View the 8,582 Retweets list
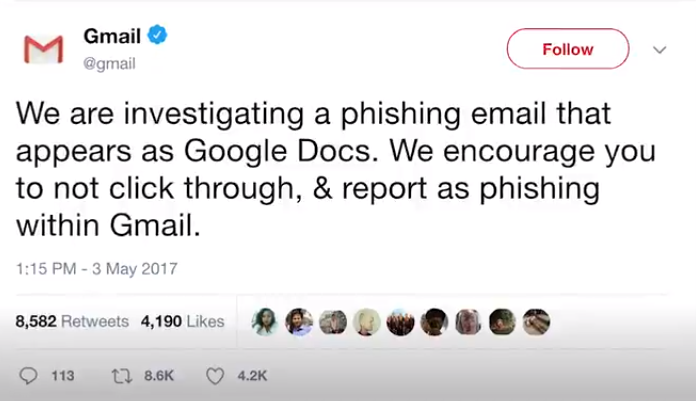This screenshot has height=401, width=696. (72, 321)
